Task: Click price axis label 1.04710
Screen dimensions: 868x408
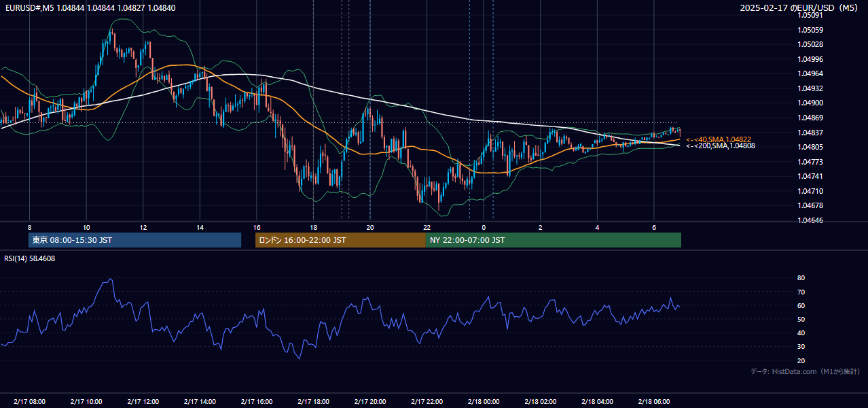Action: pos(810,191)
